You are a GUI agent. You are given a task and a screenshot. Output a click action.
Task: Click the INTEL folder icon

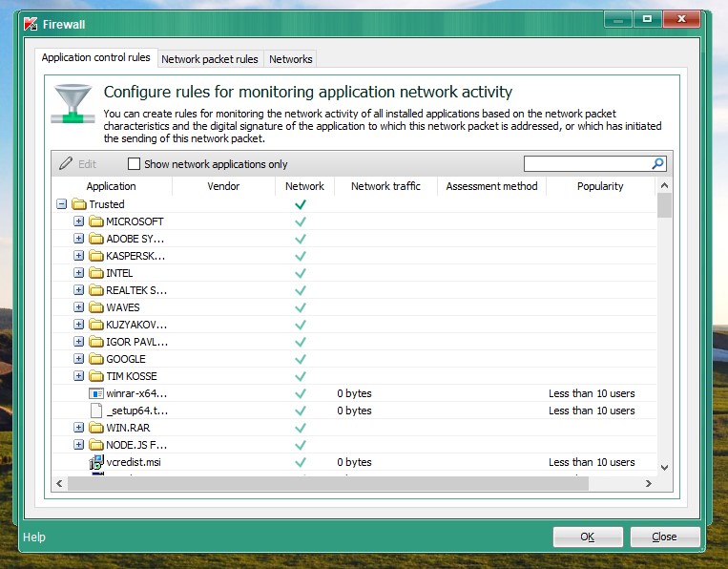pos(96,273)
